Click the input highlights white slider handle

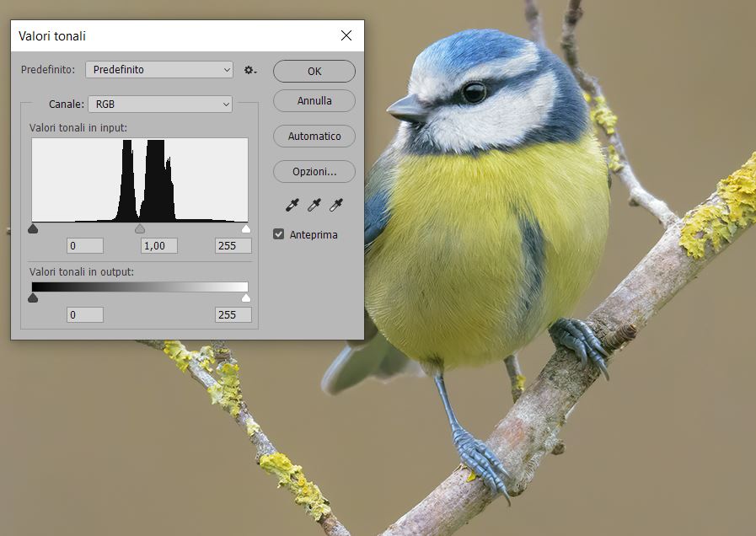pos(246,228)
